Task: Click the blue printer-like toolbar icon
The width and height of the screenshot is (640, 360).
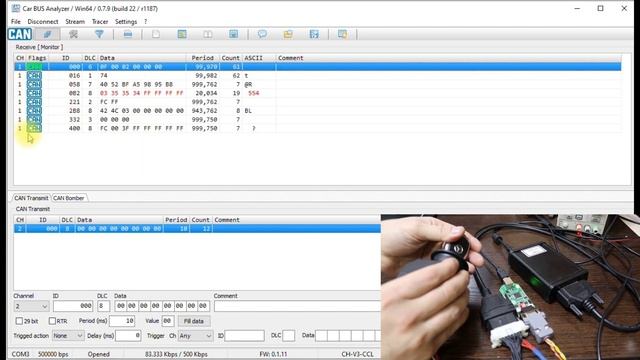Action: tap(128, 34)
